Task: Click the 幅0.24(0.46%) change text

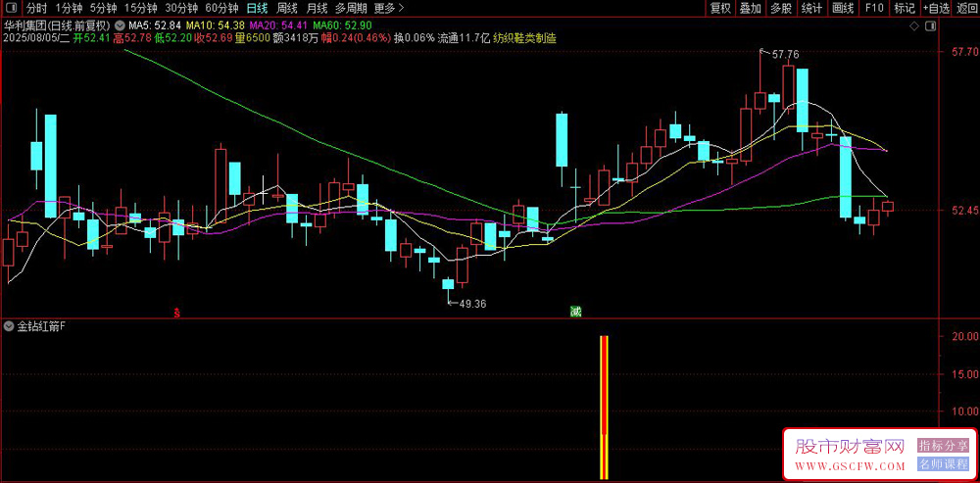Action: click(356, 38)
